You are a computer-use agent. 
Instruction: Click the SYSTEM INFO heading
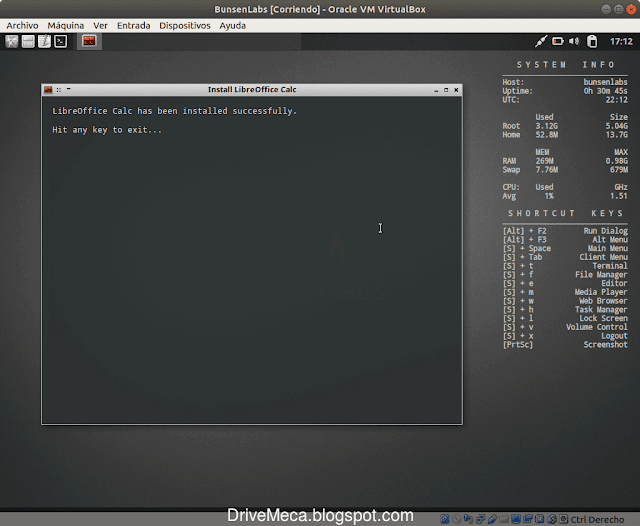pyautogui.click(x=565, y=65)
